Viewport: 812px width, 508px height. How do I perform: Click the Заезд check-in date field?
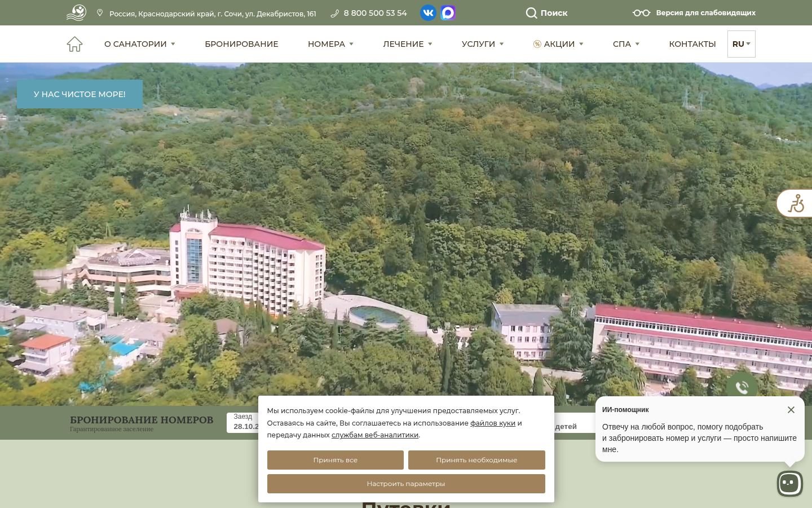[243, 422]
